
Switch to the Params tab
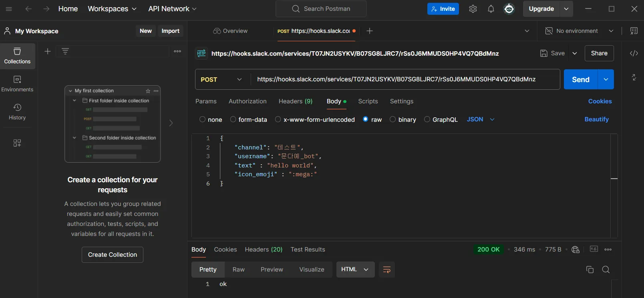pyautogui.click(x=206, y=101)
